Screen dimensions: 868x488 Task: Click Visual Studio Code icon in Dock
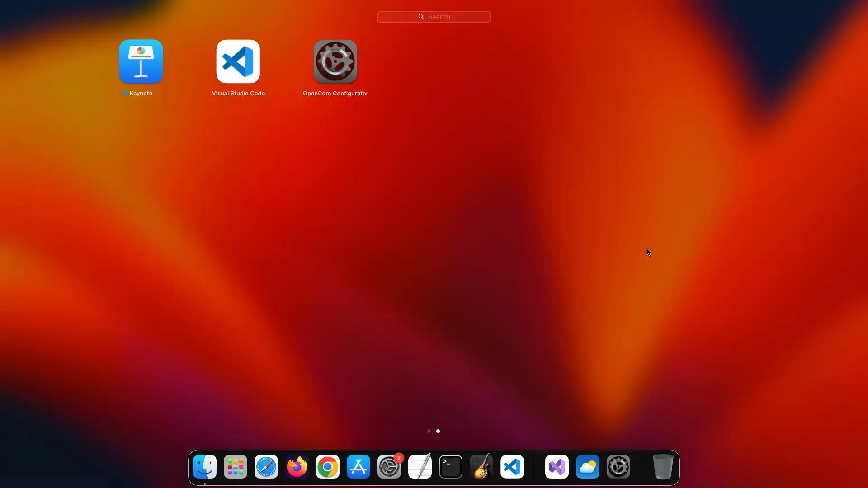512,467
